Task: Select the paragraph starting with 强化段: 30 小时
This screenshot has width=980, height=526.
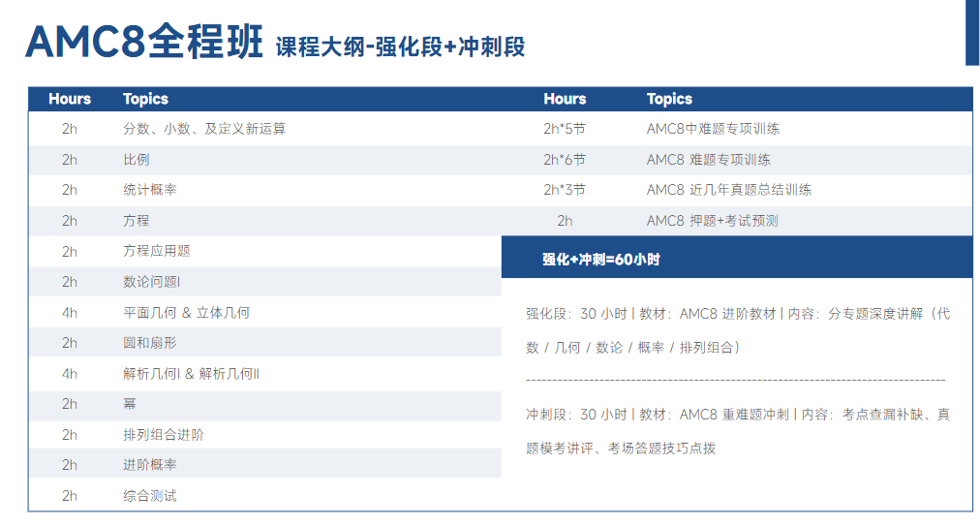Action: click(x=738, y=330)
